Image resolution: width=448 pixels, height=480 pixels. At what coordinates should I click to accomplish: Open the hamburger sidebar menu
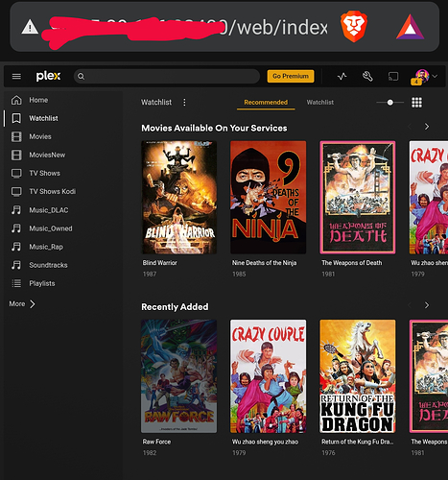[x=16, y=76]
